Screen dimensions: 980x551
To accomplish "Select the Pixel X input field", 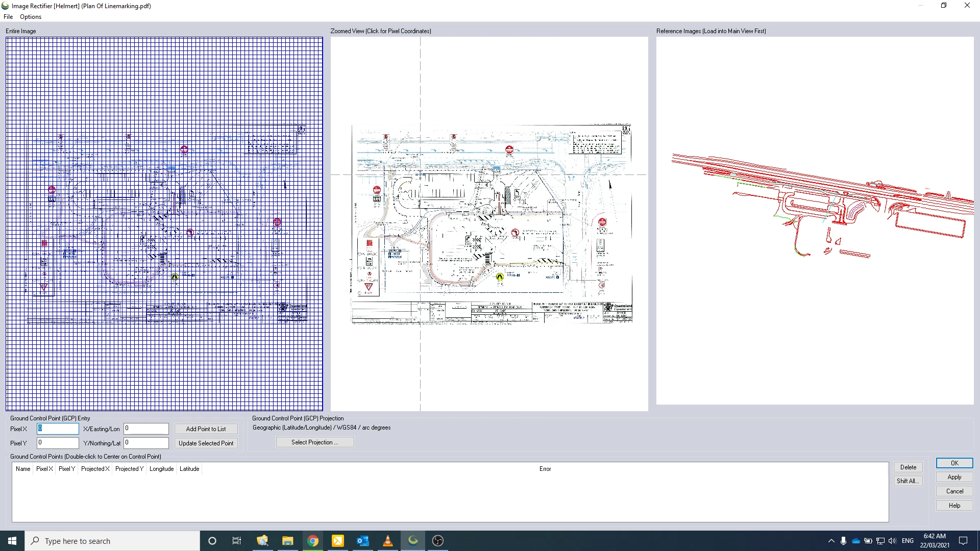I will (x=57, y=429).
